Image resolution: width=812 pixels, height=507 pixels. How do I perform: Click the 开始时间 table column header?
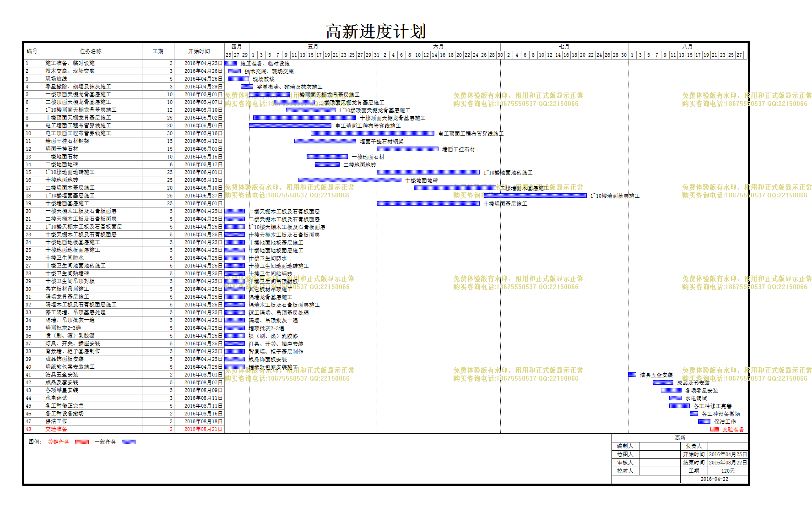point(199,51)
